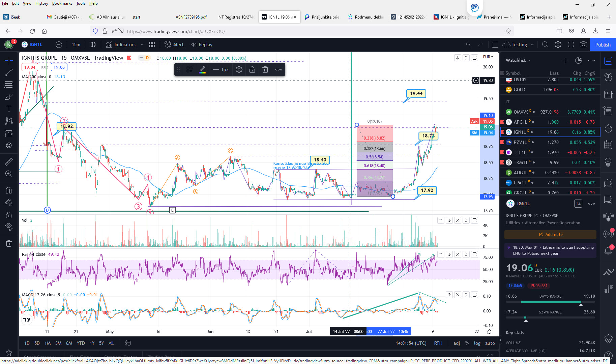Viewport: 616px width, 364px height.
Task: Open the calendar panel in right sidebar
Action: point(608,145)
